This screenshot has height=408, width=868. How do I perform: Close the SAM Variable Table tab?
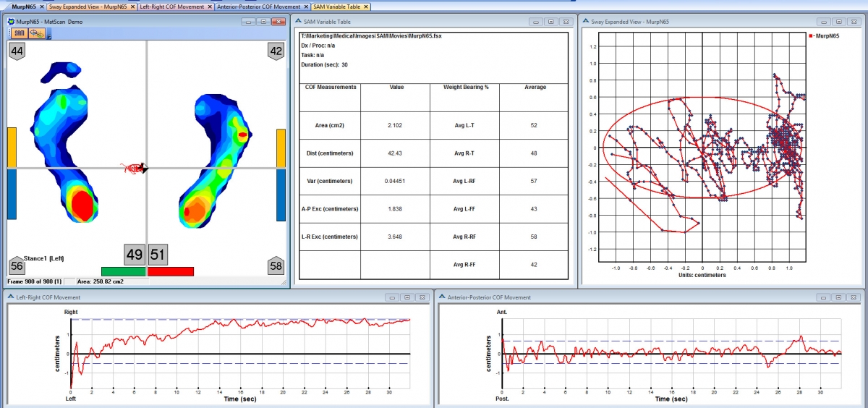coord(366,7)
